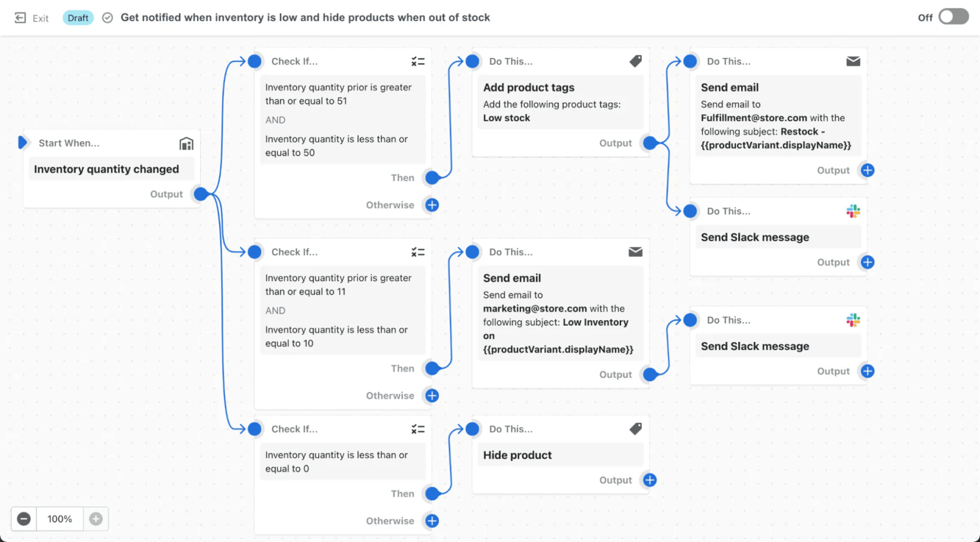Add a step to the first Otherwise branch
Screen dimensions: 980x542
pyautogui.click(x=432, y=204)
